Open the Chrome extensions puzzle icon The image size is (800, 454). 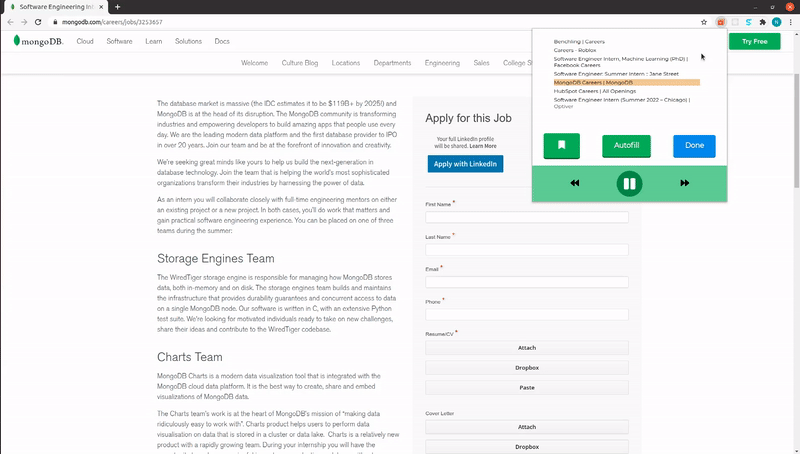pyautogui.click(x=763, y=21)
